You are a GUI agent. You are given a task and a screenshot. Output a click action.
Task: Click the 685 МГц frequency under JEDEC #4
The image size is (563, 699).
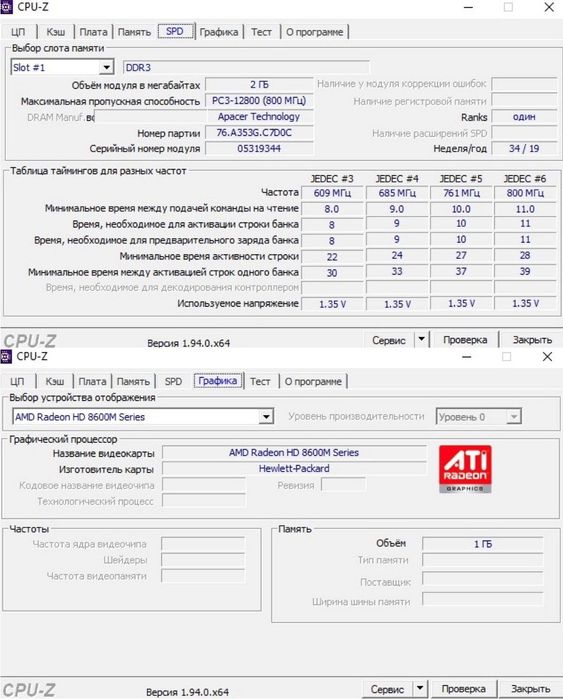click(x=397, y=193)
